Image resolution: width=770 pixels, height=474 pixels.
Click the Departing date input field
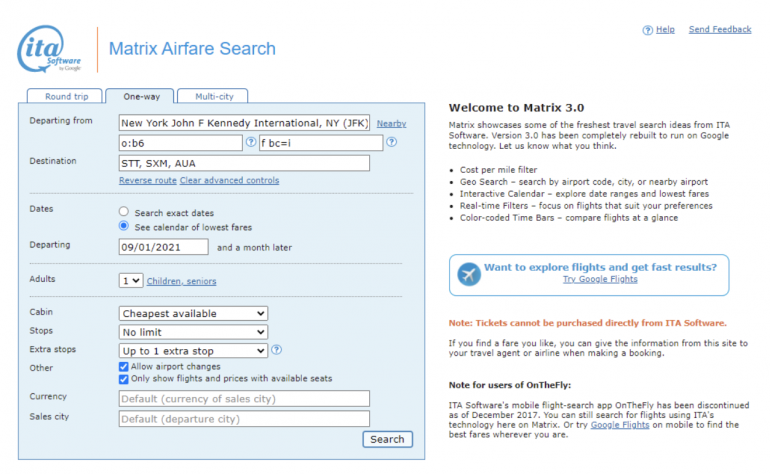pos(163,247)
